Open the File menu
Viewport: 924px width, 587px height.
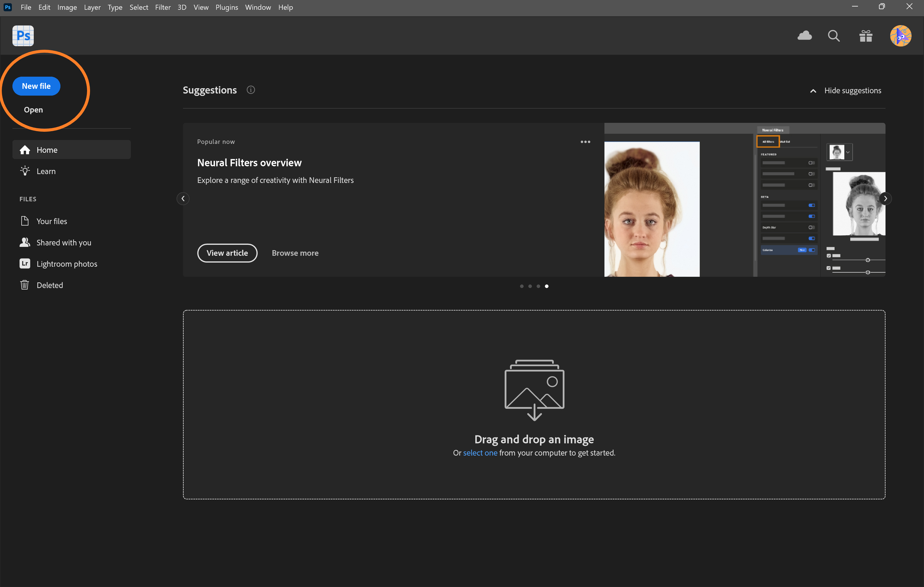[26, 7]
